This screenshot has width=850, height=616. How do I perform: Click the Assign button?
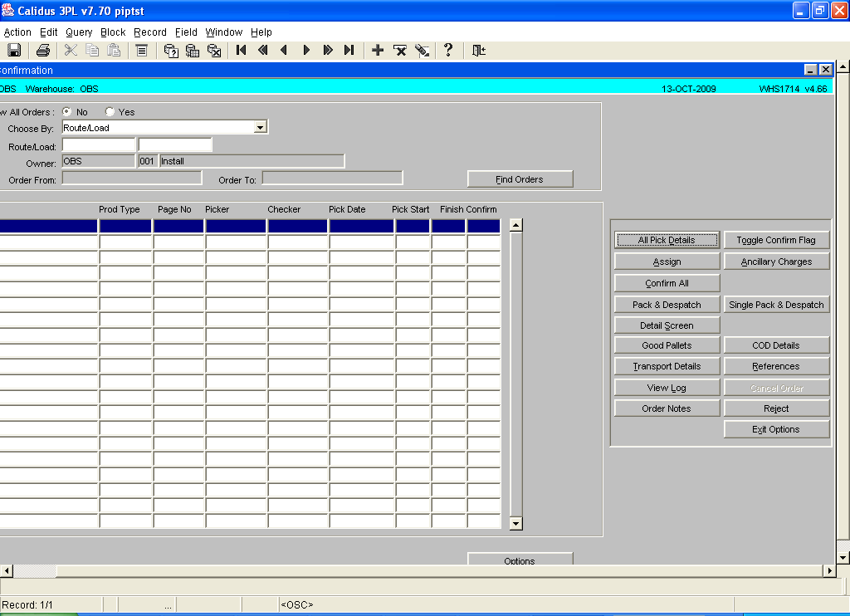pyautogui.click(x=667, y=262)
